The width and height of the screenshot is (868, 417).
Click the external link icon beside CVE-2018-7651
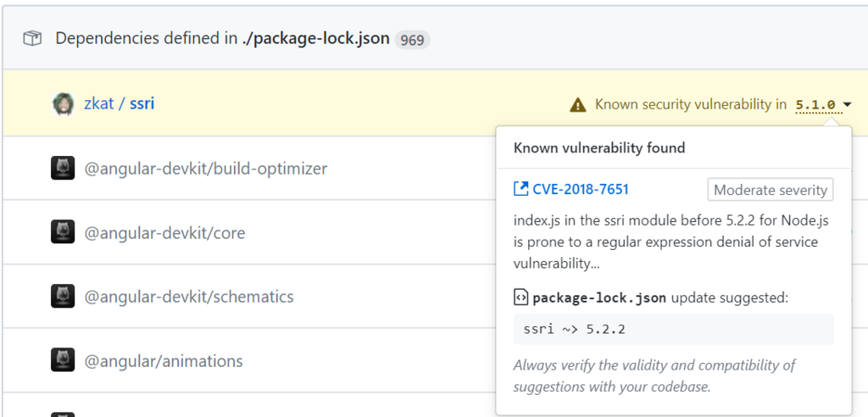point(520,189)
